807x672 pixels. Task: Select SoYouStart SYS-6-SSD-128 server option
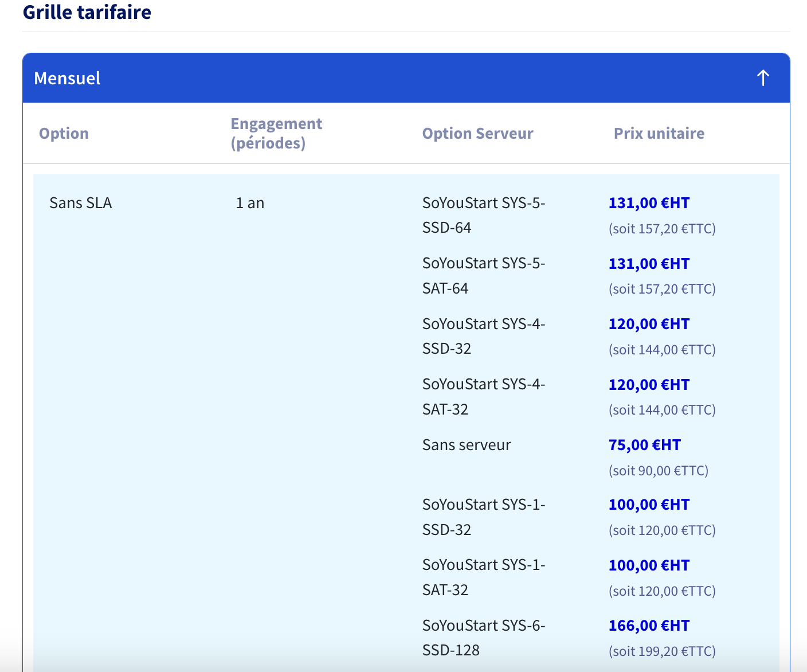tap(484, 638)
